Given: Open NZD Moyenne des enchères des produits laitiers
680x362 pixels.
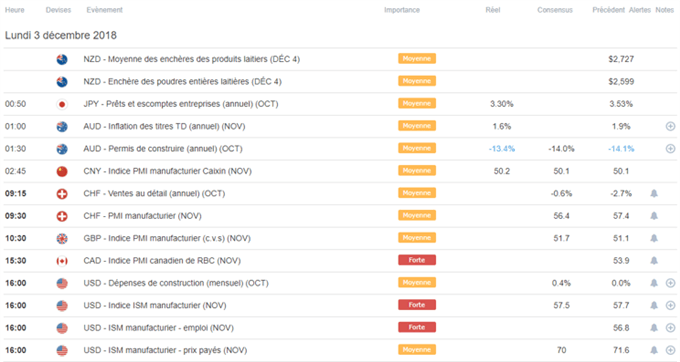Looking at the screenshot, I should (x=191, y=59).
